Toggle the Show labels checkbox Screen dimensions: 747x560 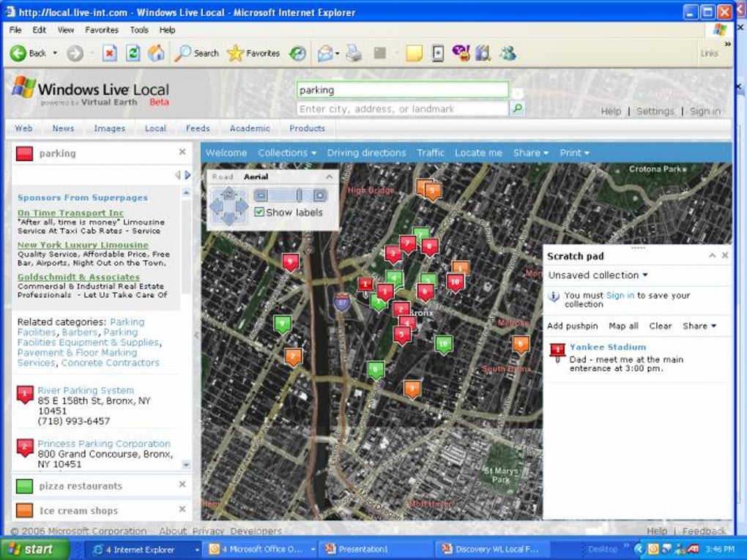(259, 212)
